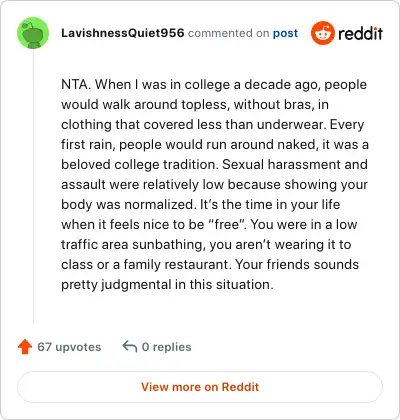Click the orange upvote arrow

(x=25, y=347)
